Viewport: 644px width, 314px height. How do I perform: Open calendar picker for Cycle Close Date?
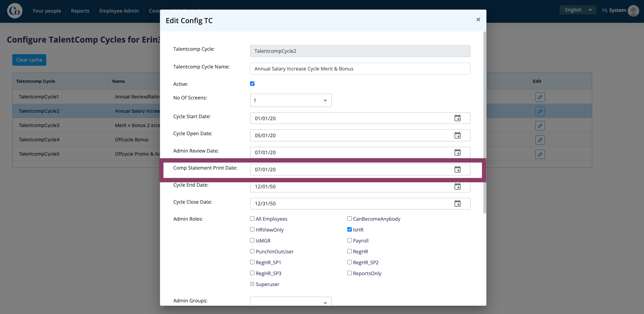458,203
